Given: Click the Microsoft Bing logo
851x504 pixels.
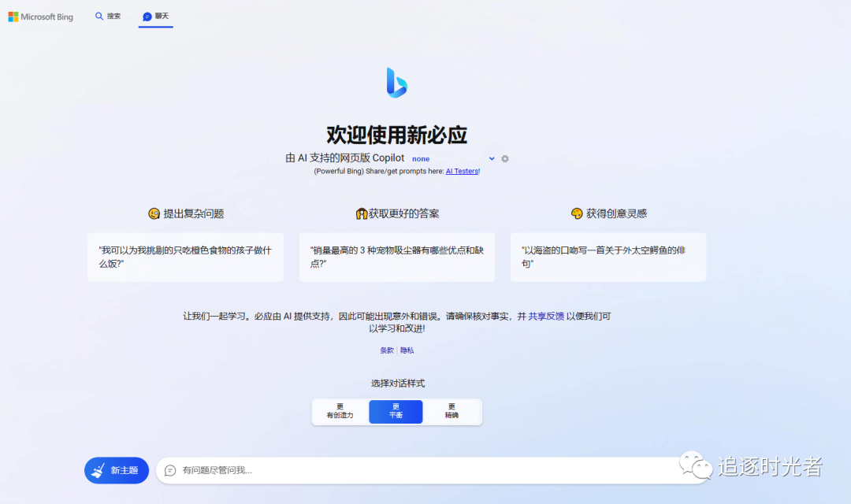Looking at the screenshot, I should tap(41, 17).
